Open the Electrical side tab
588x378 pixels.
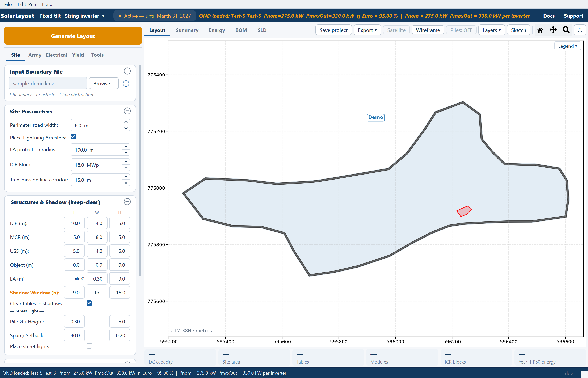click(56, 55)
